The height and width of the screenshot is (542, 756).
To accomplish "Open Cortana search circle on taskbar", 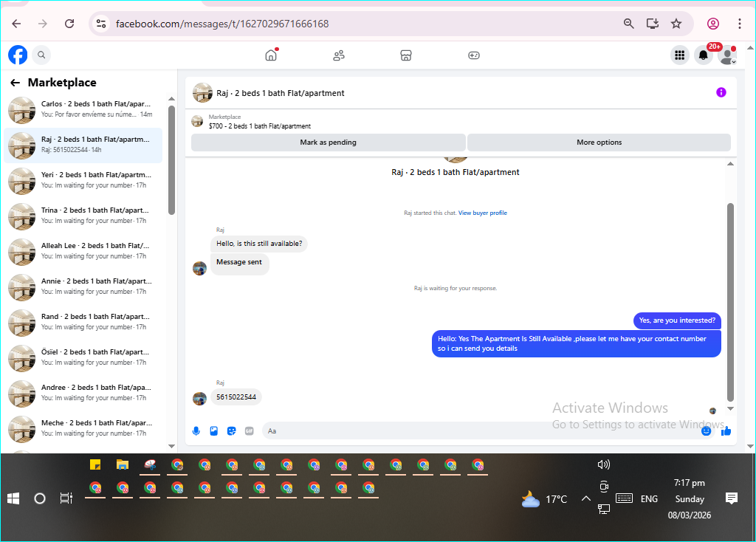I will 40,498.
